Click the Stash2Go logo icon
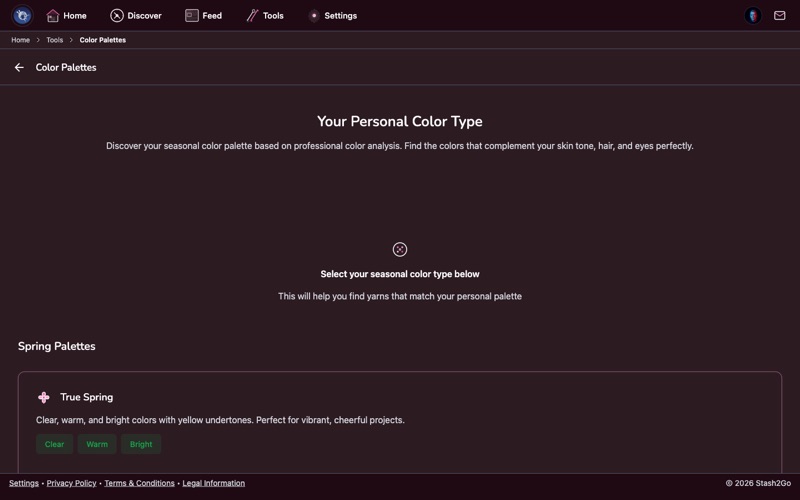 [x=22, y=15]
